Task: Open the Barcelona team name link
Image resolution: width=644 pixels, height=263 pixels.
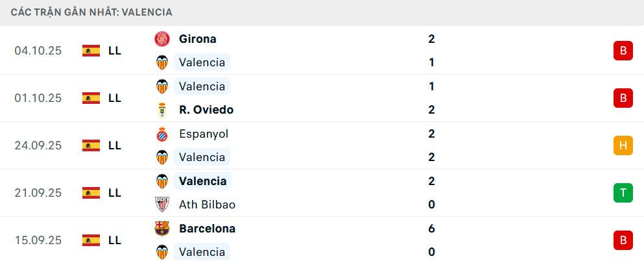Action: (x=207, y=229)
